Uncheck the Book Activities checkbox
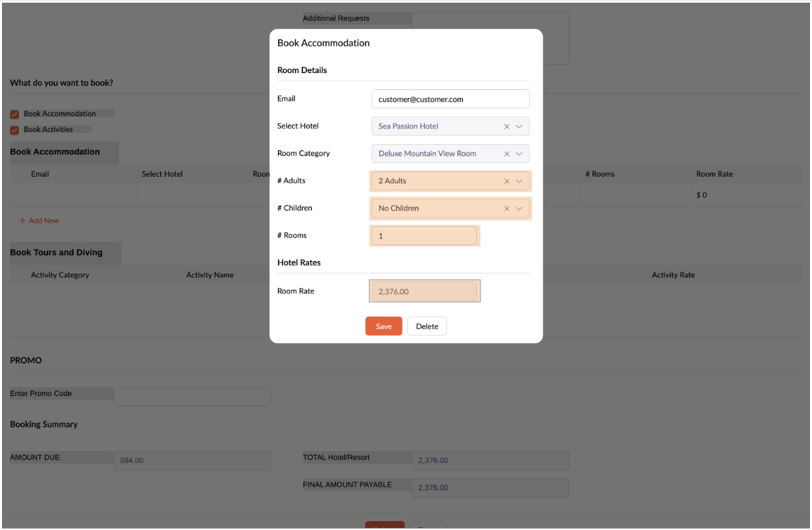Image resolution: width=812 pixels, height=530 pixels. point(14,130)
